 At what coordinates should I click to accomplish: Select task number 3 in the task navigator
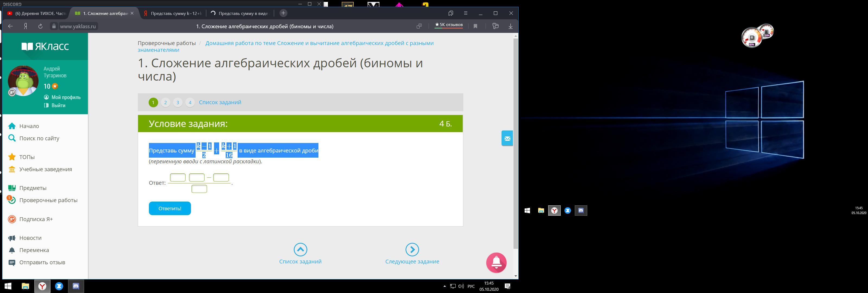(x=178, y=103)
